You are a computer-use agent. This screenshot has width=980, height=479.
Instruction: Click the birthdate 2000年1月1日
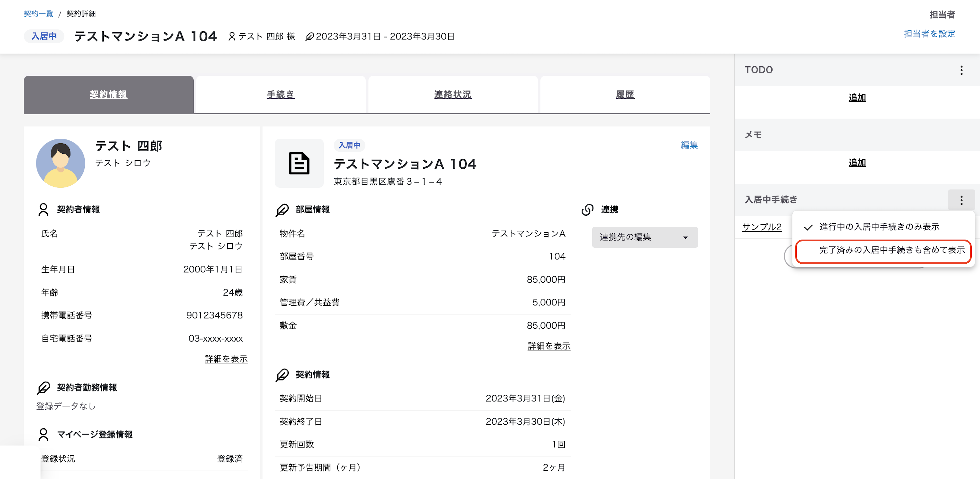213,269
